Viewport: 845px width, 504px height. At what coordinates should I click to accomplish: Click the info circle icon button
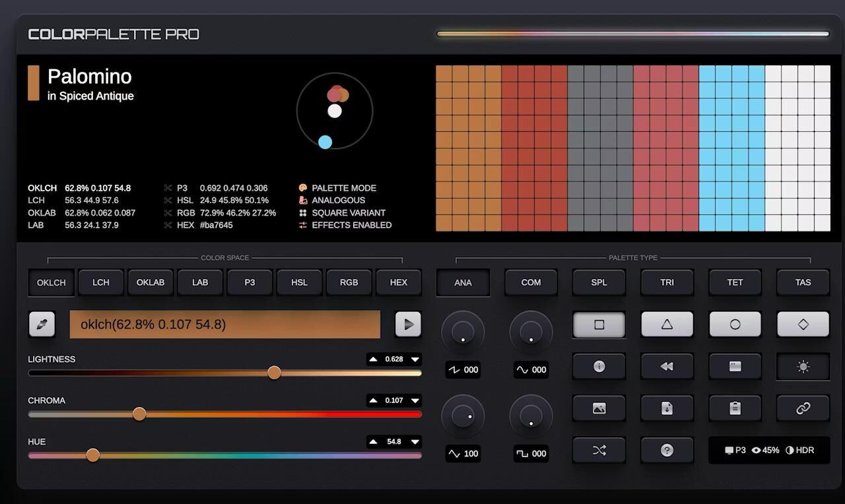point(599,366)
